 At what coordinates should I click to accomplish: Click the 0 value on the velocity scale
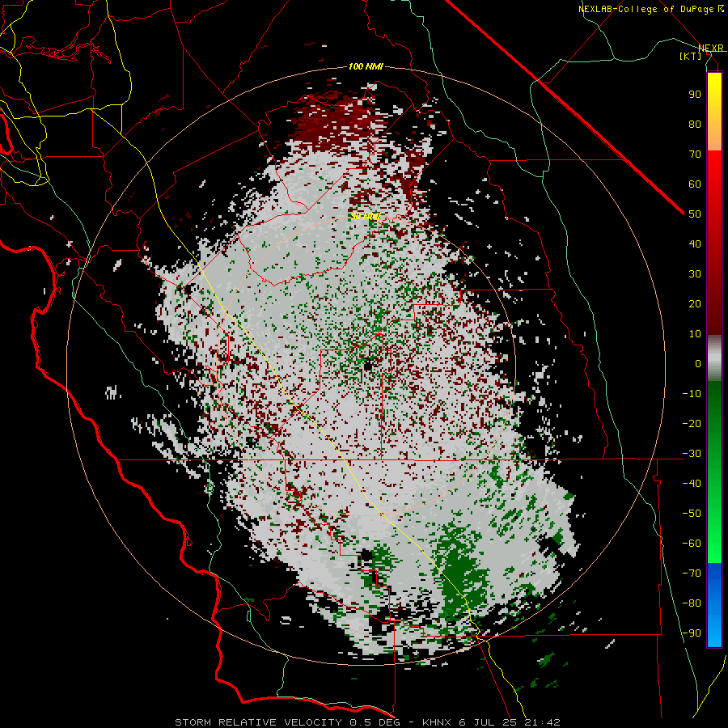pos(698,363)
